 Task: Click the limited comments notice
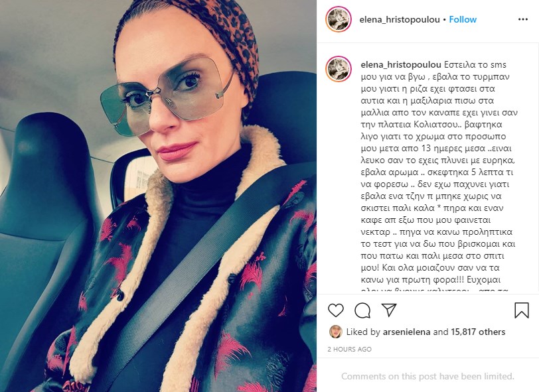(x=427, y=376)
